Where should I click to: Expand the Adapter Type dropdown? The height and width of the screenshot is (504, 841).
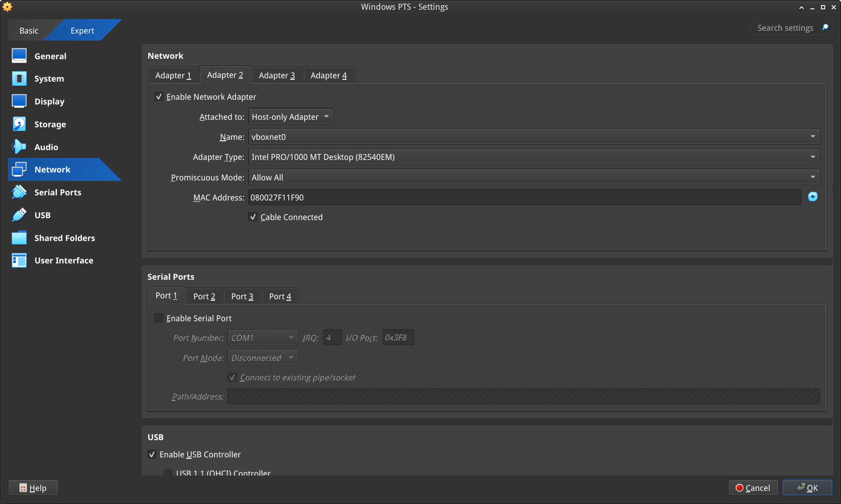tap(534, 157)
